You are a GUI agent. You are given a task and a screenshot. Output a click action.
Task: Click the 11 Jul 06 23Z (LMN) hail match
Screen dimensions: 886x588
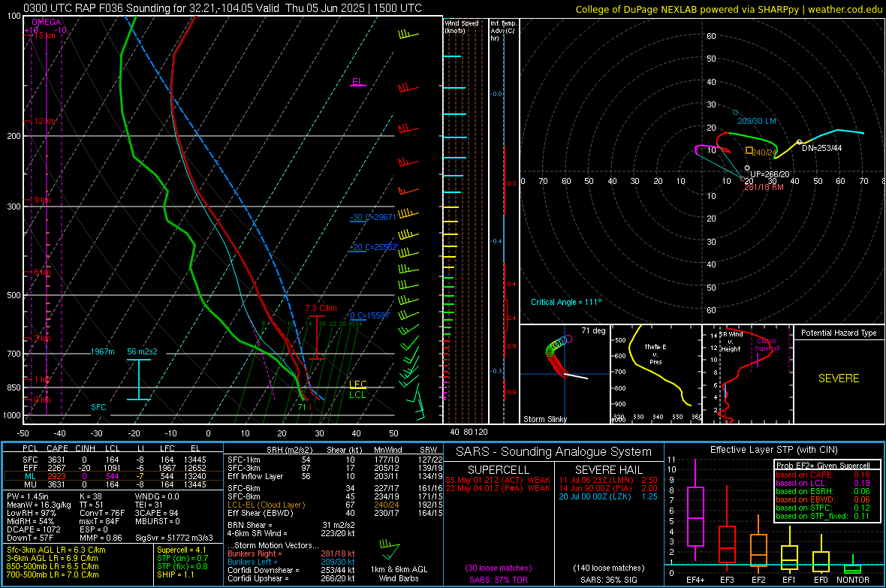(x=608, y=480)
